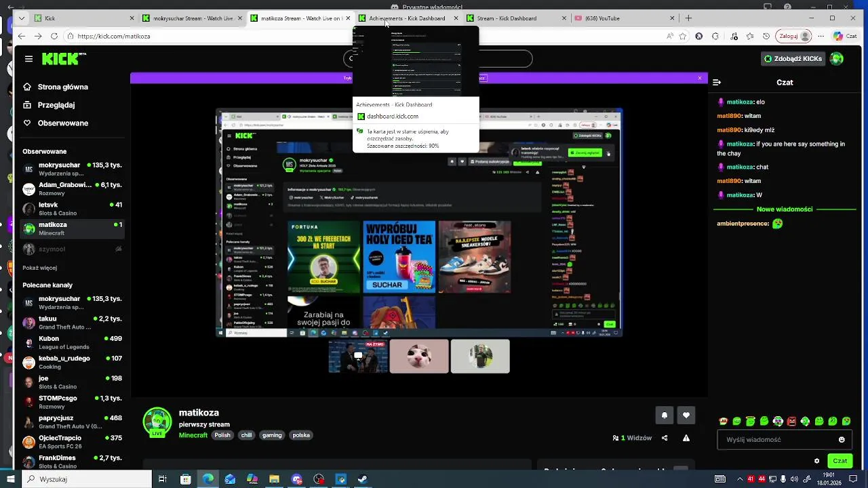Expand Pokaż więcej in followed list
868x488 pixels.
(39, 268)
